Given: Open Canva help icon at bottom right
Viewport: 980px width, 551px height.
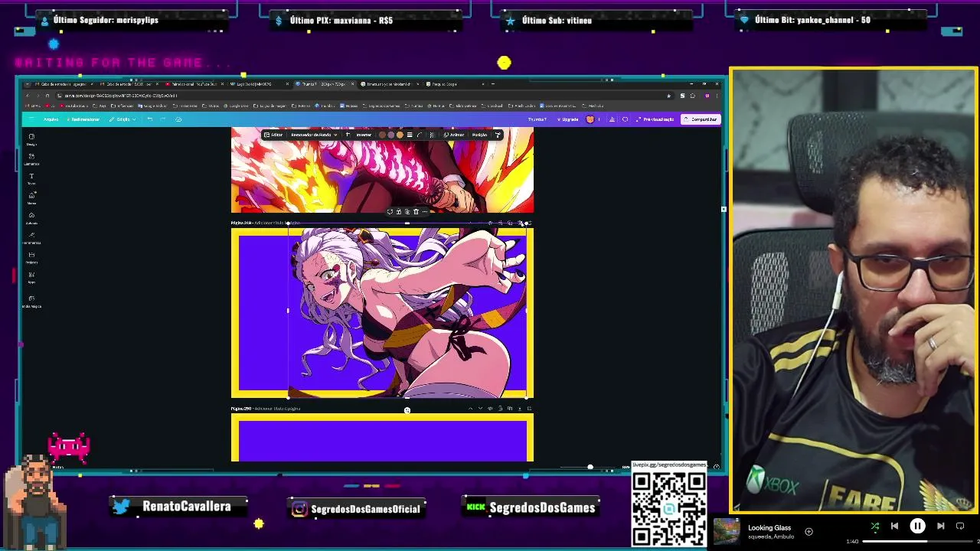Looking at the screenshot, I should [x=717, y=467].
